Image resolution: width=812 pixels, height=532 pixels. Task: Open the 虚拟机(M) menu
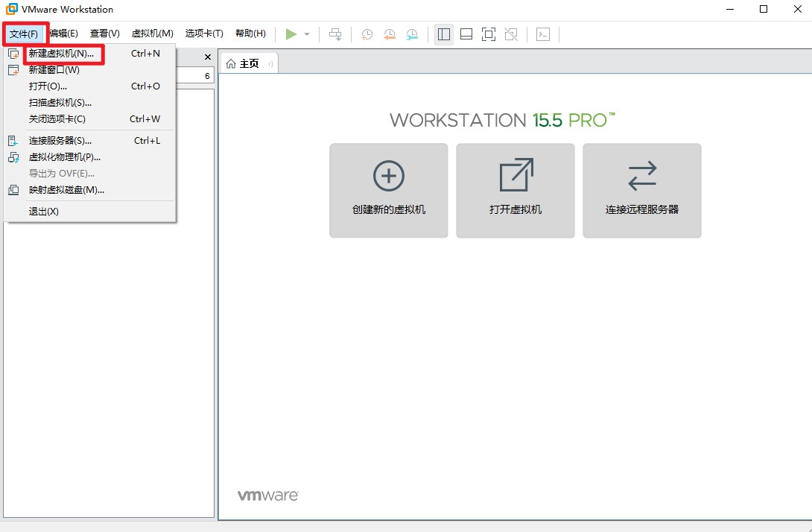point(152,34)
